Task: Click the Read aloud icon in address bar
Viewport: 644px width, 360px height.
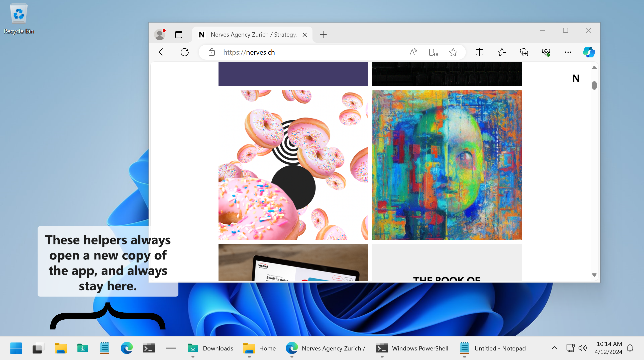Action: click(413, 52)
